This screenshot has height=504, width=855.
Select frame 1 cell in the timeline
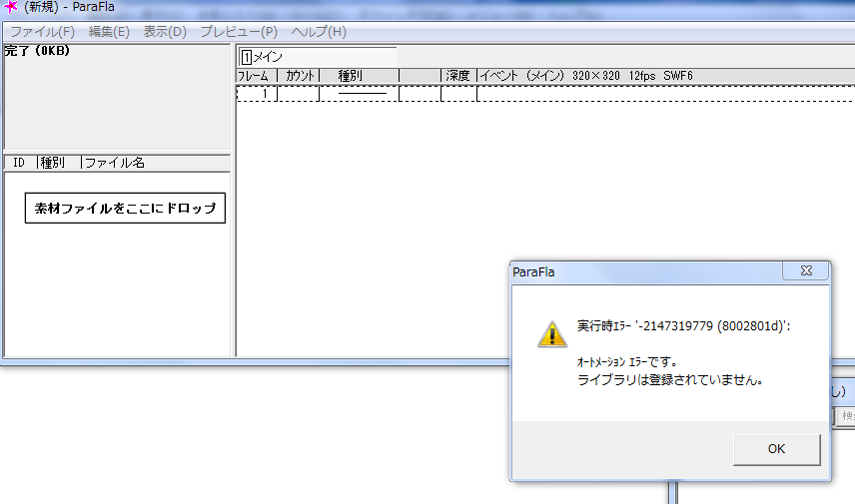tap(257, 94)
